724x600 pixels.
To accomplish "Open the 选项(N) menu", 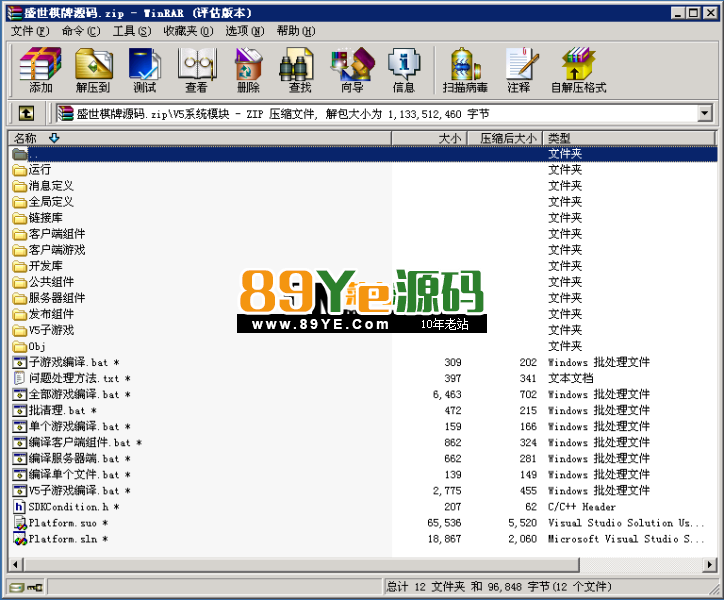I will point(245,31).
